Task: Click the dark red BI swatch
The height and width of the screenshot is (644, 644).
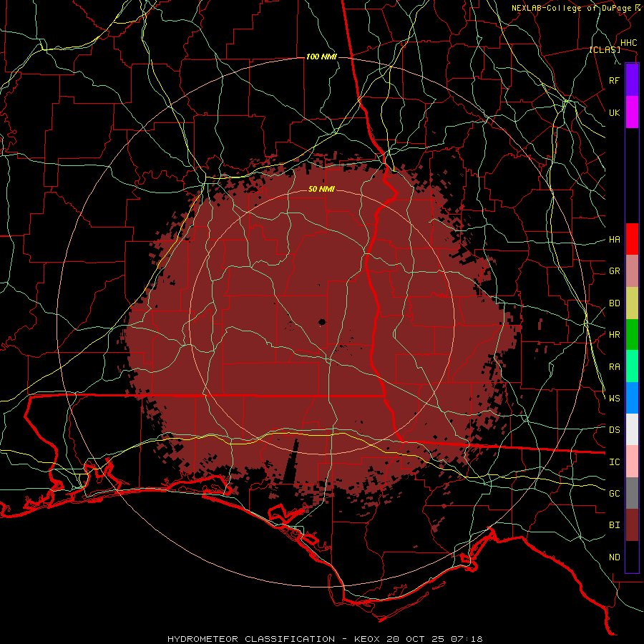Action: coord(632,525)
